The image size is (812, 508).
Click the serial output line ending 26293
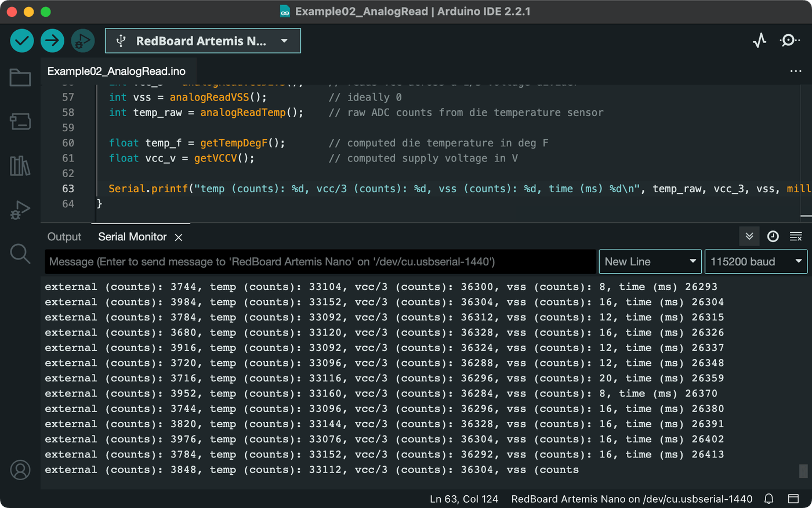click(x=381, y=287)
